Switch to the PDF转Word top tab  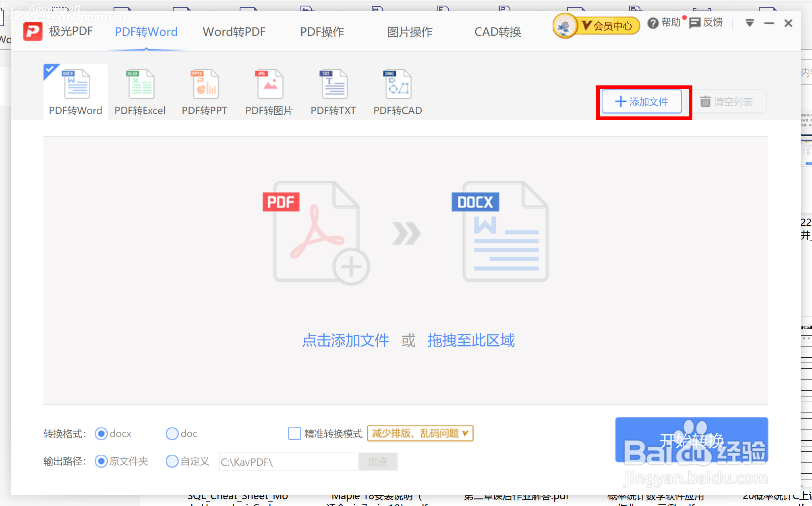[146, 32]
